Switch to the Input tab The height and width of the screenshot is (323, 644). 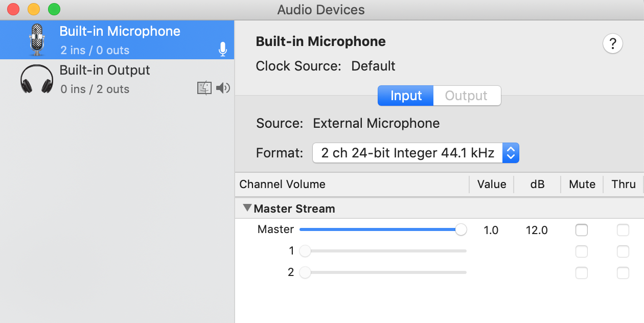pos(406,96)
